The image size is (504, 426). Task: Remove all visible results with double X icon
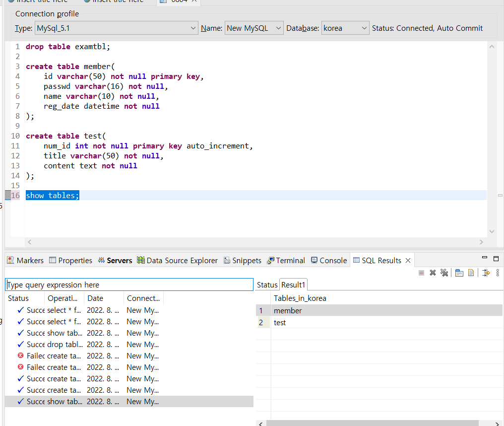click(x=444, y=273)
